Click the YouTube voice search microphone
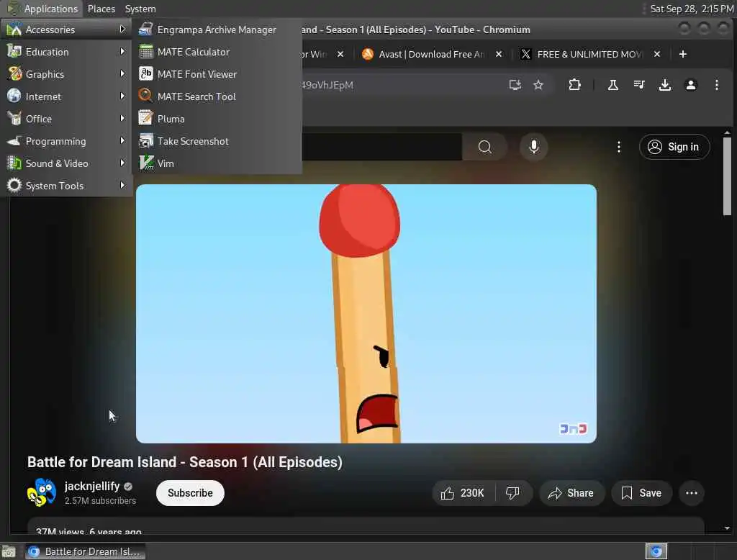Viewport: 737px width, 560px height. pos(533,147)
